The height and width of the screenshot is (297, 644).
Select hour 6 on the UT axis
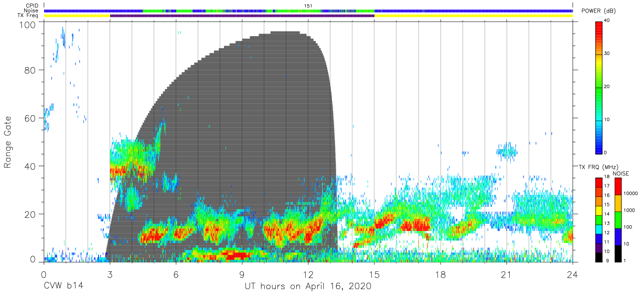176,273
